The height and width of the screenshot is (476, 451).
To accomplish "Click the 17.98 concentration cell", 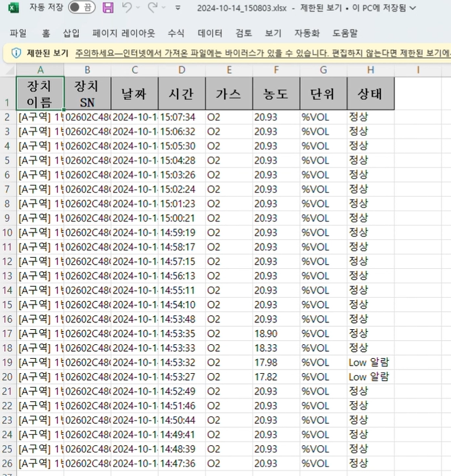I will pyautogui.click(x=276, y=362).
